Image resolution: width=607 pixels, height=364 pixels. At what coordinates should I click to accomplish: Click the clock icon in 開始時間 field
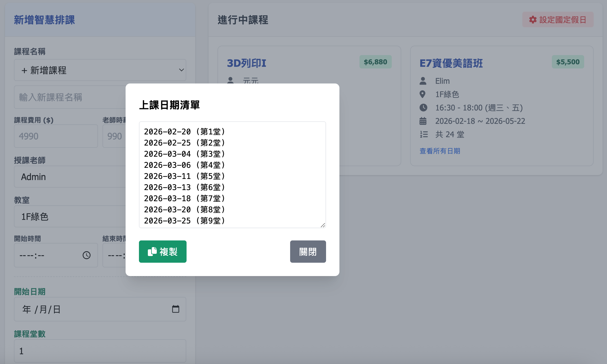coord(87,255)
